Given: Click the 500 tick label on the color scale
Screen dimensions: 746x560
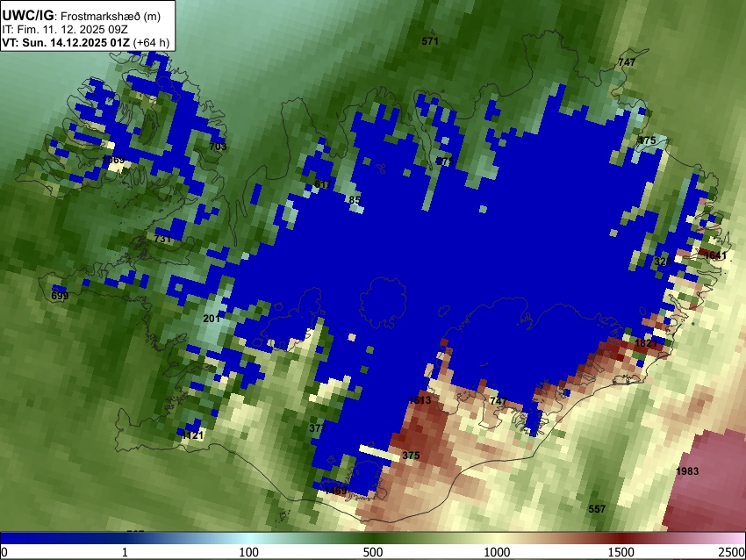Looking at the screenshot, I should [373, 552].
